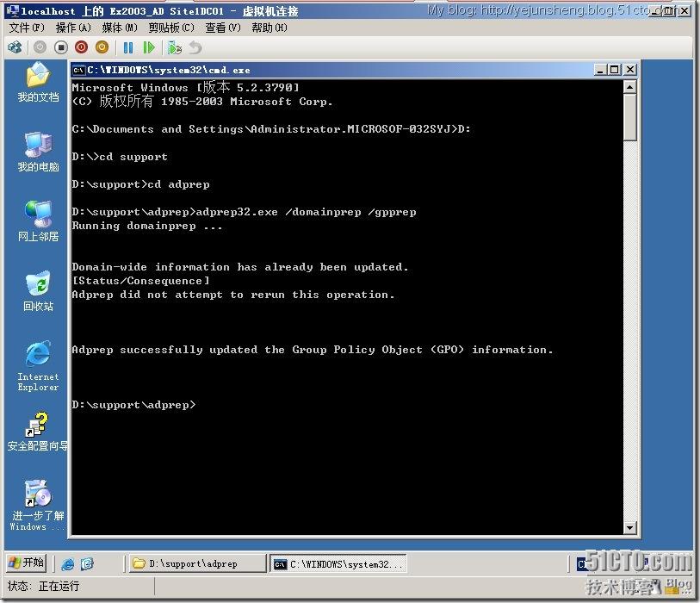Click the cmd scrollbar thumb
Screen dimensions: 700x603
pos(629,117)
